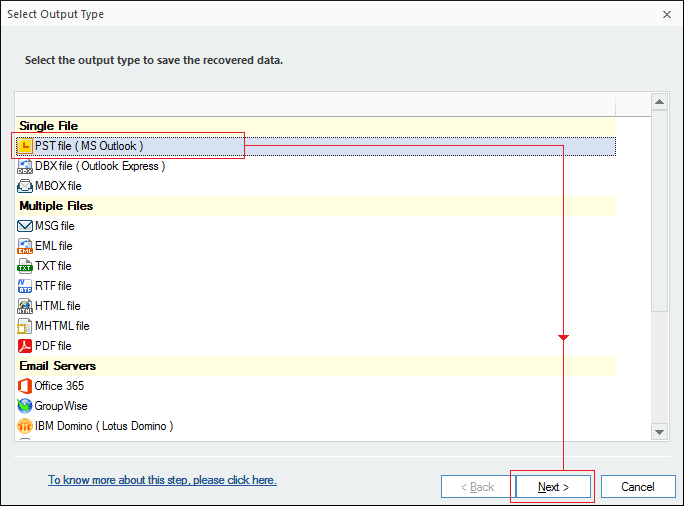The height and width of the screenshot is (506, 684).
Task: Click the scrollbar down arrow
Action: (x=660, y=432)
